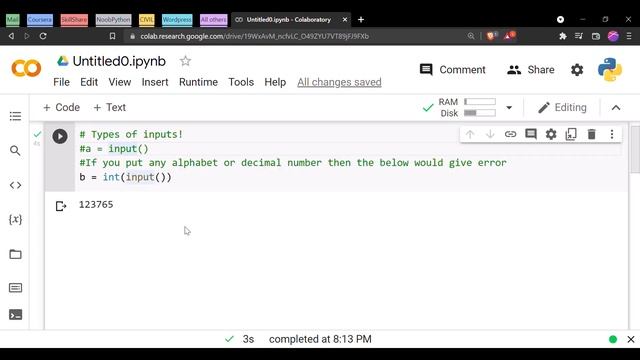Click the notebook vertical scrollbar
The image size is (640, 360).
tap(635, 149)
